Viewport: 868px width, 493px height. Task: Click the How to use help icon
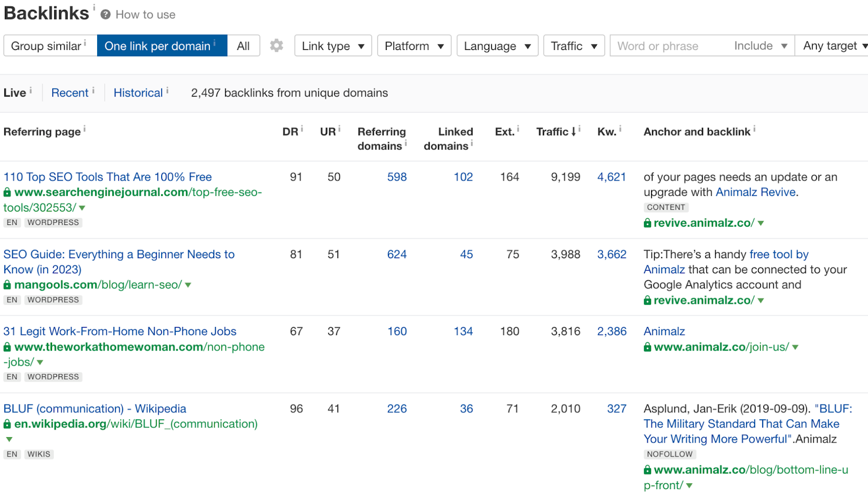point(106,15)
